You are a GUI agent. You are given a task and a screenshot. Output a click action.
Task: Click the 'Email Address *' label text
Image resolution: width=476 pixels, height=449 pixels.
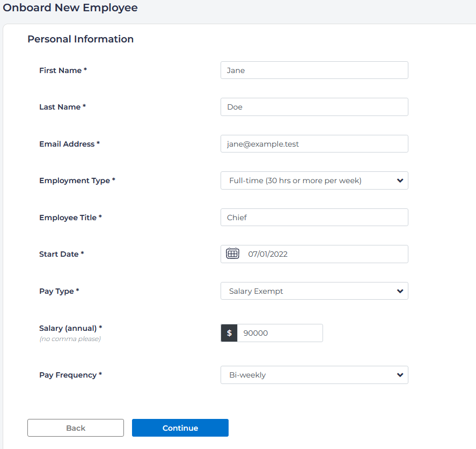tap(69, 144)
